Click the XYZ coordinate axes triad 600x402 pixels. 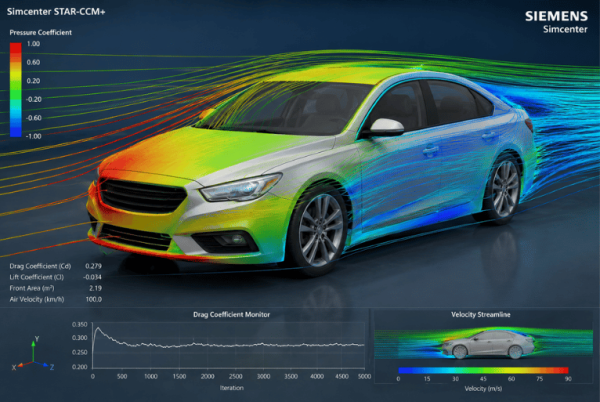[33, 354]
